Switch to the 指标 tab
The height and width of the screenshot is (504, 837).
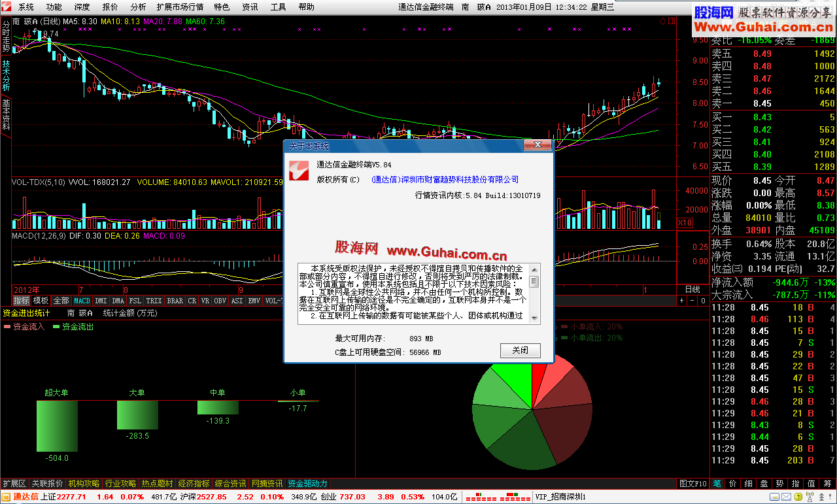coord(22,301)
